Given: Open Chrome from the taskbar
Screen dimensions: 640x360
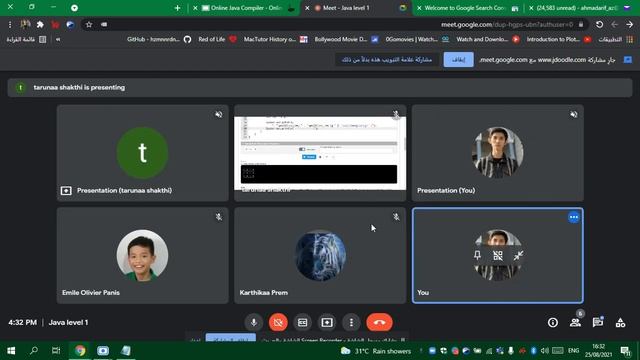Looking at the screenshot, I should pos(80,351).
